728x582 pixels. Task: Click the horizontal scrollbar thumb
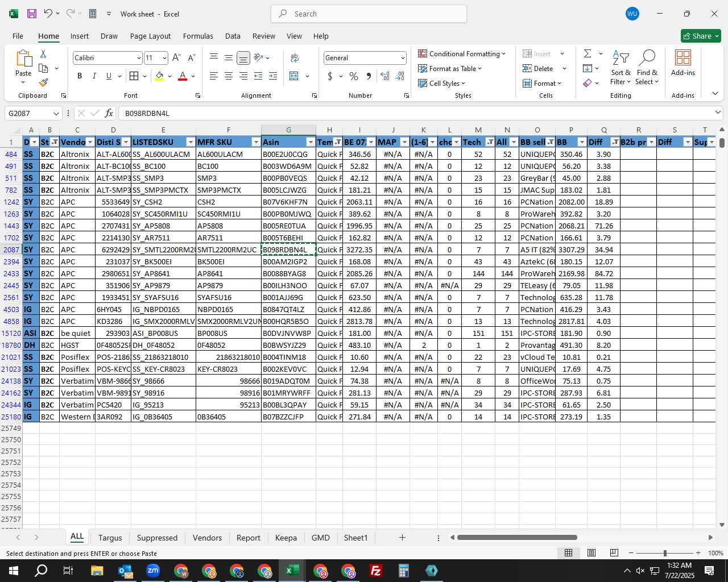point(517,537)
